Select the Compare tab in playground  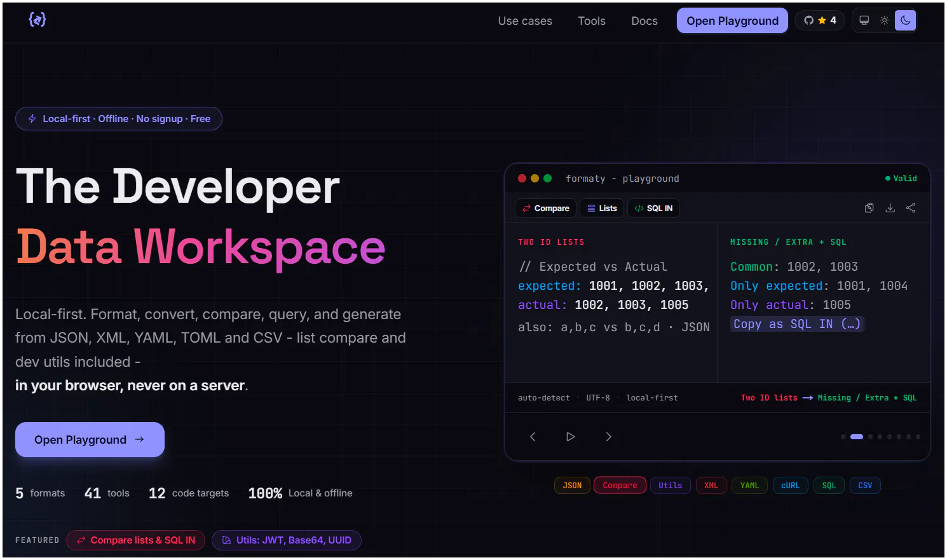(546, 208)
